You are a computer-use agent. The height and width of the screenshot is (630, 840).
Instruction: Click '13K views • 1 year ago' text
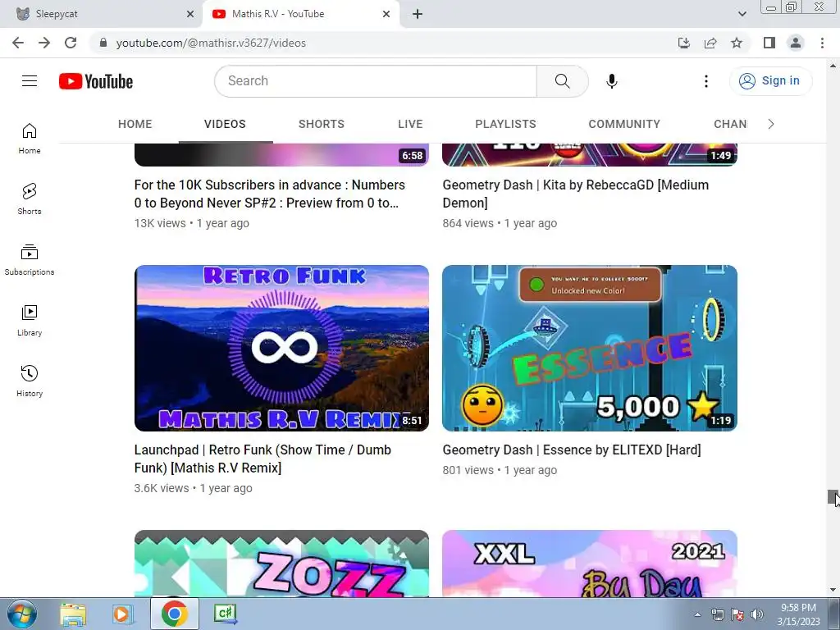click(x=192, y=223)
